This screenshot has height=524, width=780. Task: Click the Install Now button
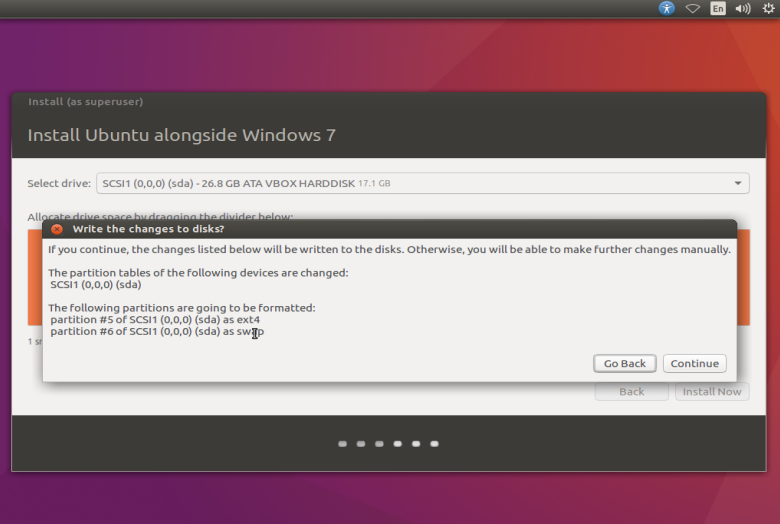(712, 392)
